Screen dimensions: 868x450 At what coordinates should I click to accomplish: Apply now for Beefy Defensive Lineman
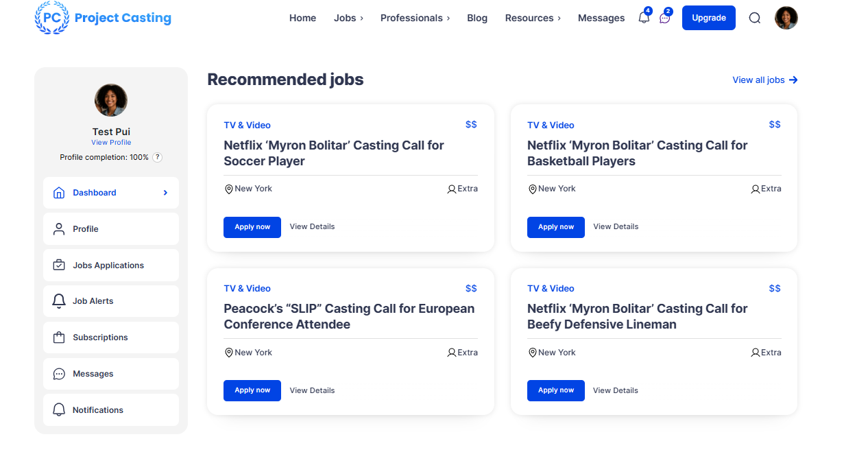pos(556,390)
